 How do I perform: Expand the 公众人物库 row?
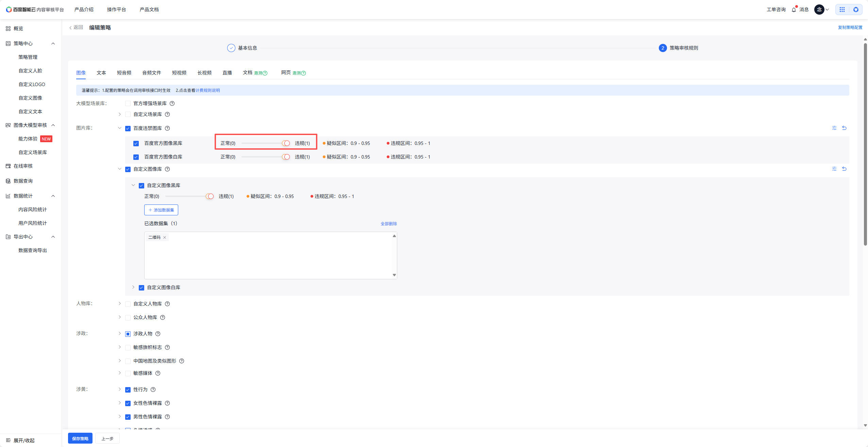pyautogui.click(x=120, y=317)
